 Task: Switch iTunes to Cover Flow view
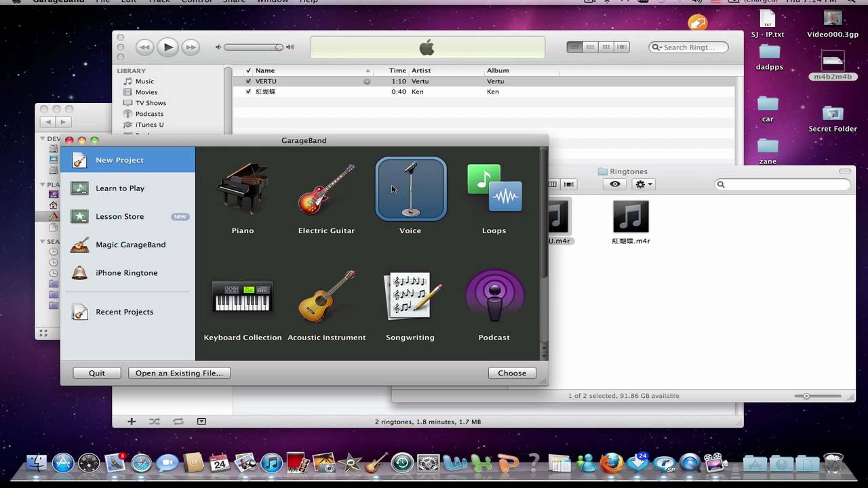click(x=622, y=47)
